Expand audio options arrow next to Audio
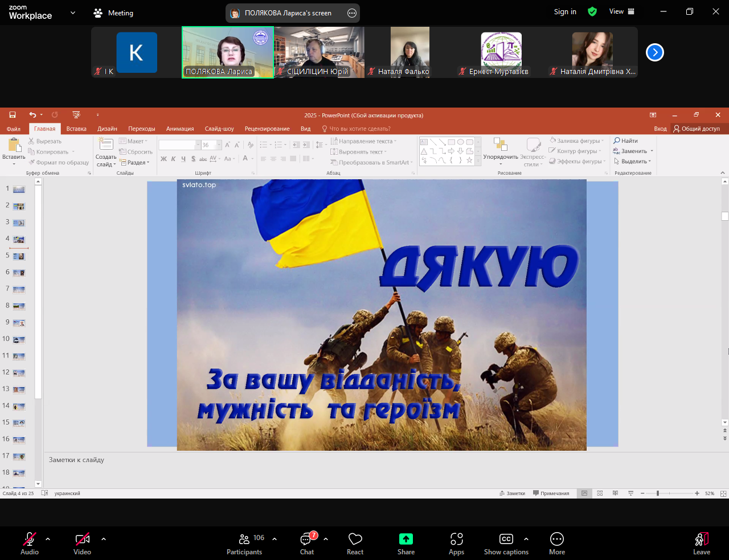Viewport: 729px width, 560px height. 48,538
